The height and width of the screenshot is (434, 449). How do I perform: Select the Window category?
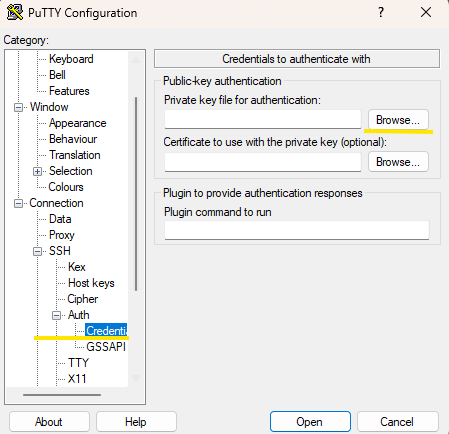49,107
